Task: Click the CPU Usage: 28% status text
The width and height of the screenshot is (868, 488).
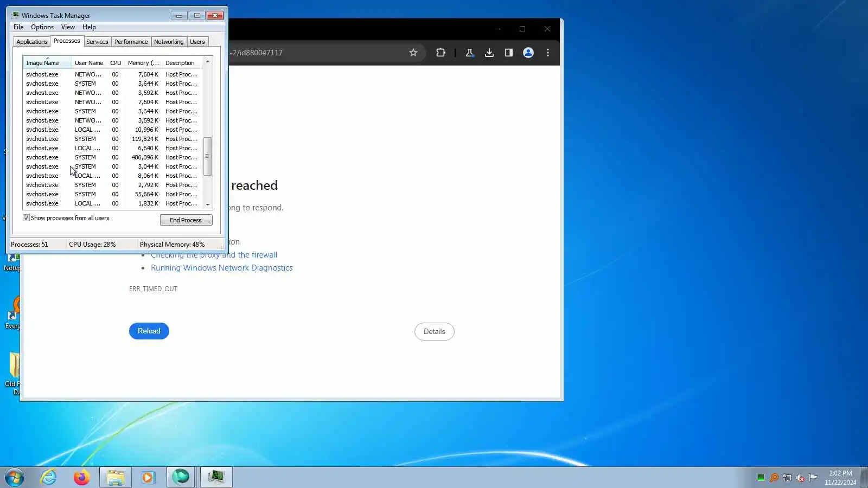Action: [x=92, y=245]
